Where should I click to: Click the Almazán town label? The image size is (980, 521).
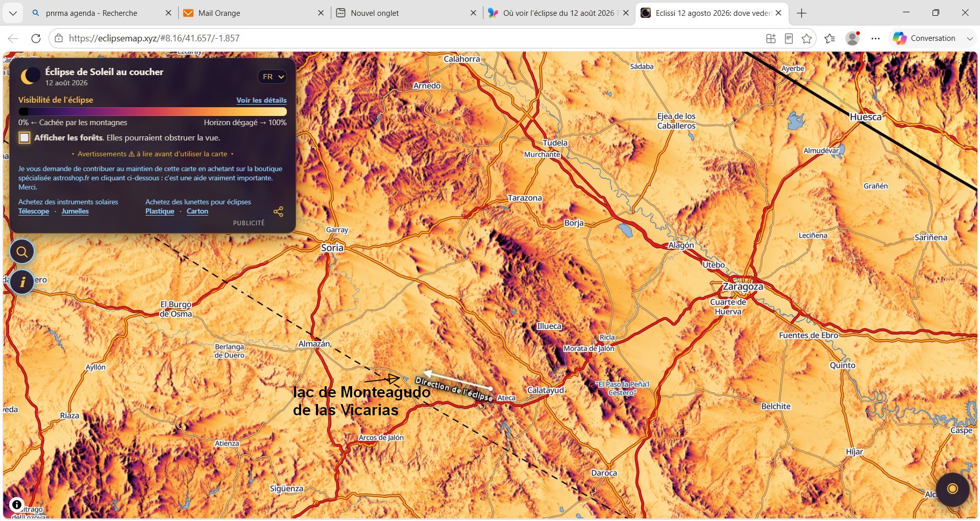[x=314, y=344]
